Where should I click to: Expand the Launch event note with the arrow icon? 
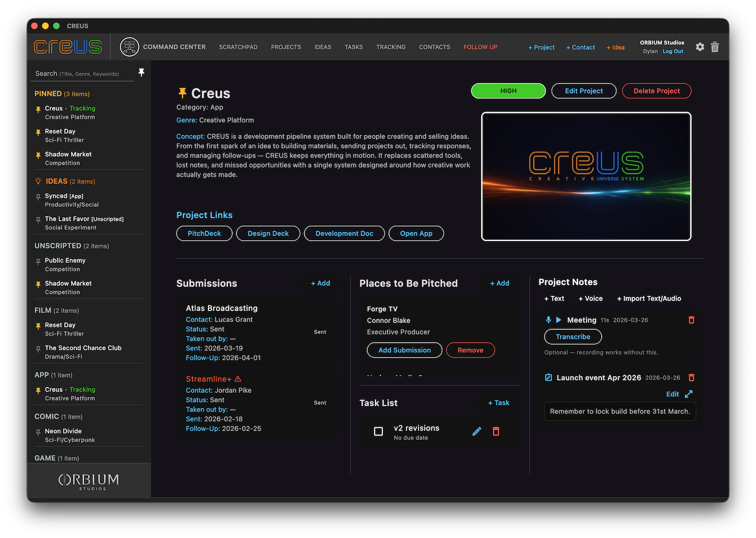pyautogui.click(x=688, y=394)
